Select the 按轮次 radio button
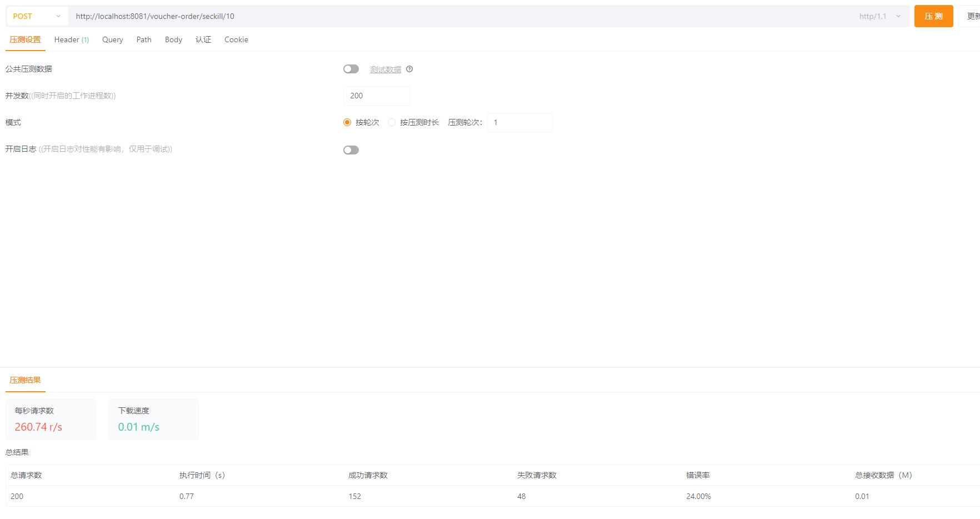 (x=347, y=122)
